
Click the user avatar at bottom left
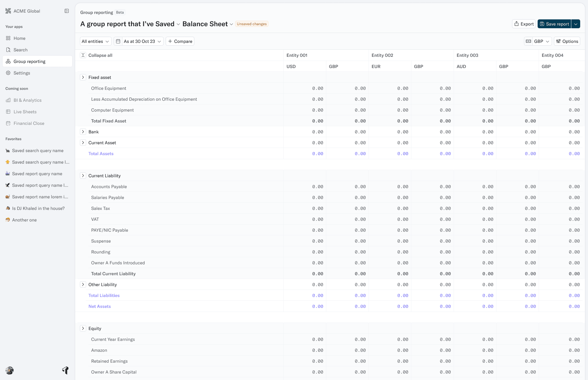(10, 370)
